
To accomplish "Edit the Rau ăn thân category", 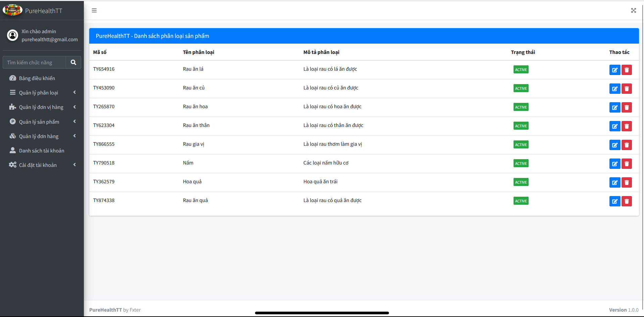I will [615, 126].
